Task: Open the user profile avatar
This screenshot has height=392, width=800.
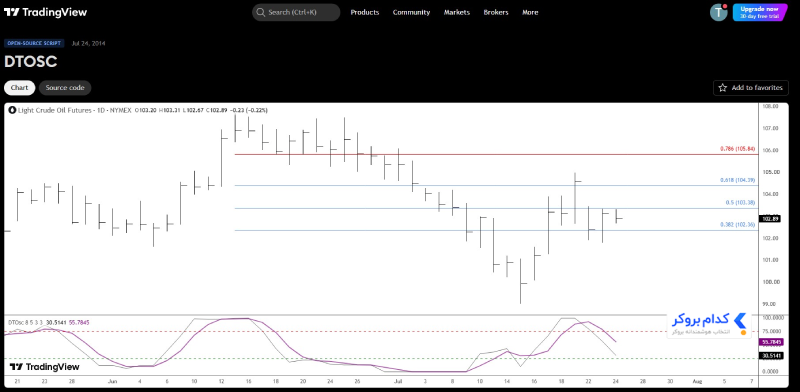Action: [x=718, y=12]
